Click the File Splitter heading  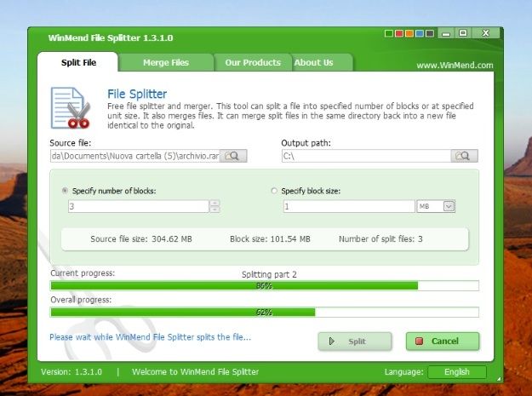coord(137,94)
